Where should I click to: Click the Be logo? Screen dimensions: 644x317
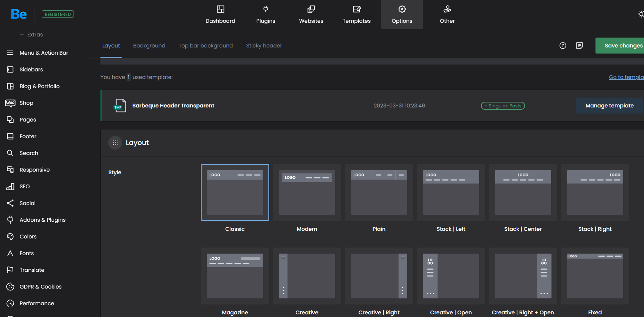[19, 14]
